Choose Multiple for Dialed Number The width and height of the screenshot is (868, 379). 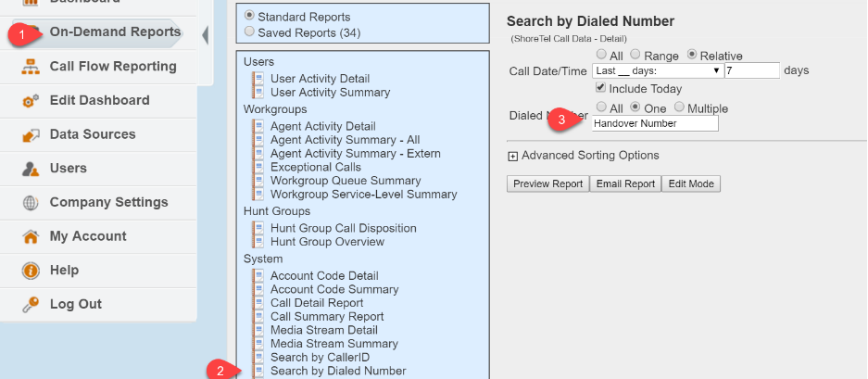tap(680, 108)
